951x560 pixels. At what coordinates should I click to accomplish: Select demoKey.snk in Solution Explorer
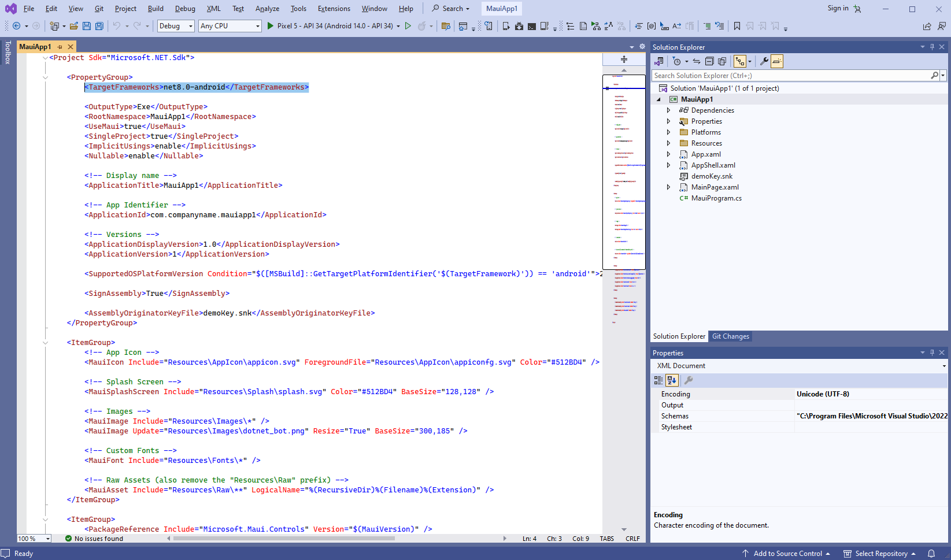pos(712,176)
